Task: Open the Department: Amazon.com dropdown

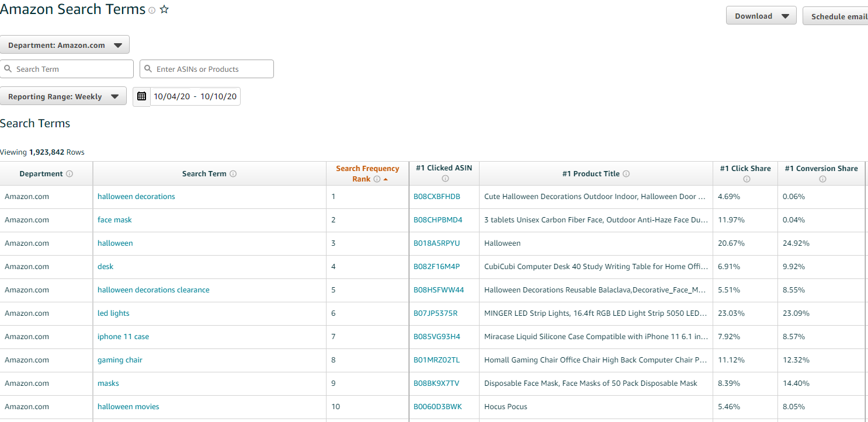Action: [x=64, y=44]
